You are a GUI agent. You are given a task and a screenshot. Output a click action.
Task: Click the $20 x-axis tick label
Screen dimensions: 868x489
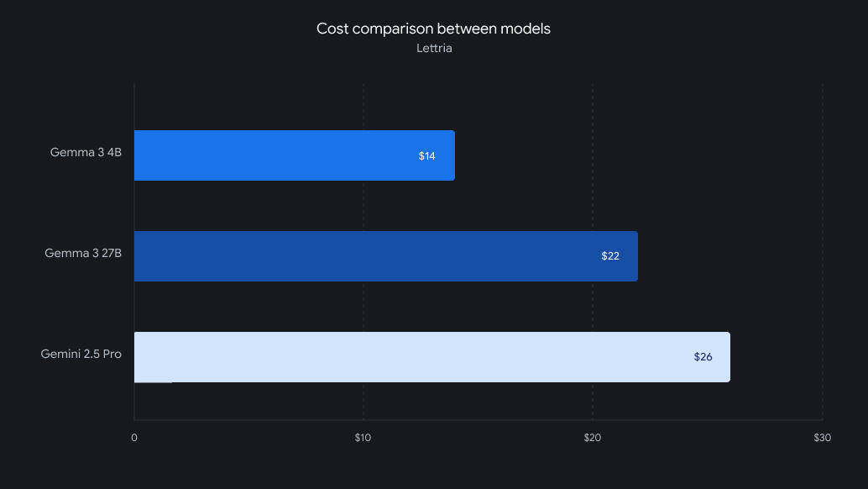pyautogui.click(x=593, y=438)
